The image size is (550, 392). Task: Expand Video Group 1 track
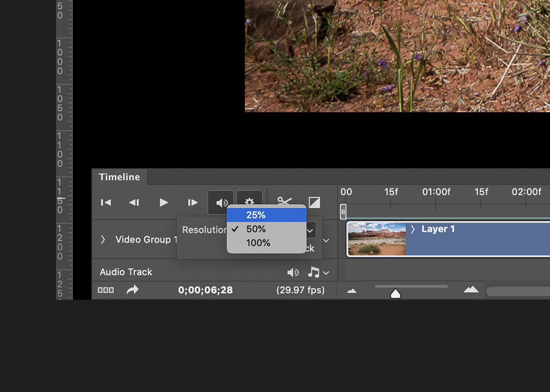(103, 239)
